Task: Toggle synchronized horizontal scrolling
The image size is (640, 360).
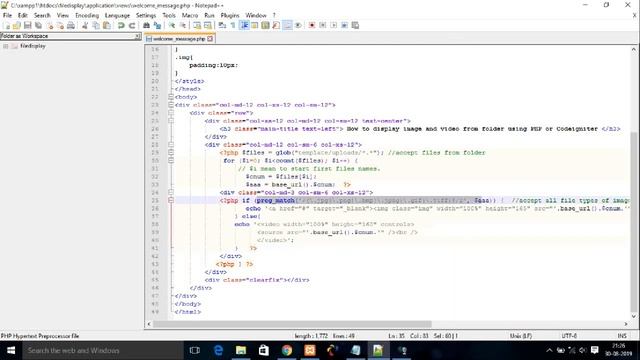Action: (x=208, y=25)
